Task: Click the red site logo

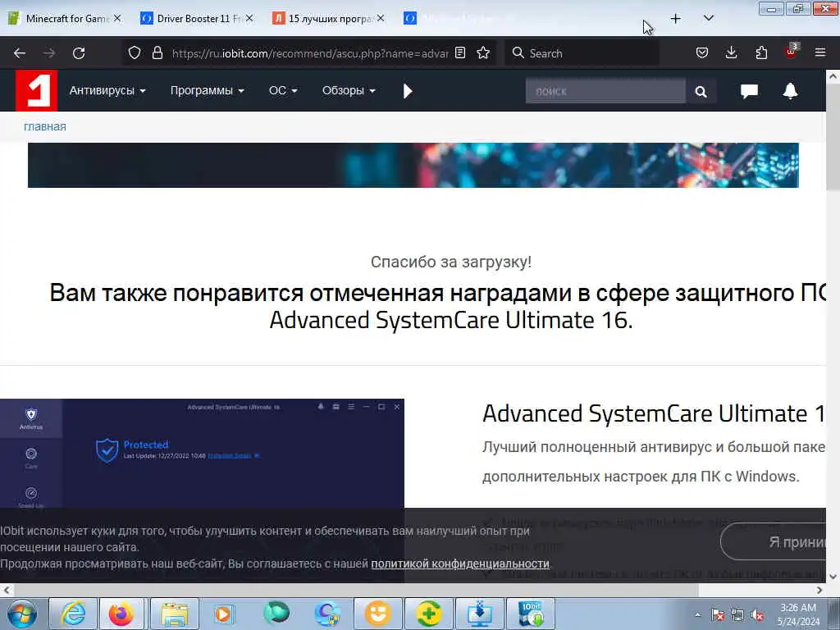Action: (x=36, y=90)
